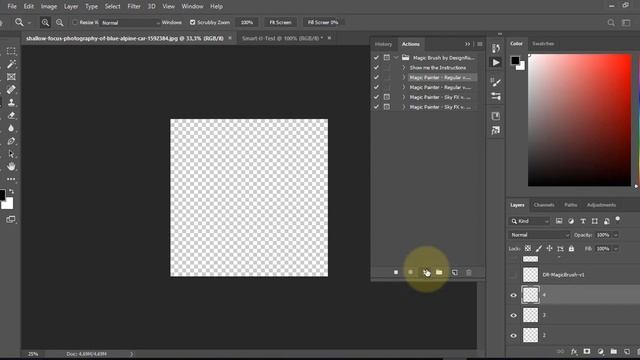The image size is (640, 360).
Task: Select the Blur tool
Action: (x=11, y=128)
